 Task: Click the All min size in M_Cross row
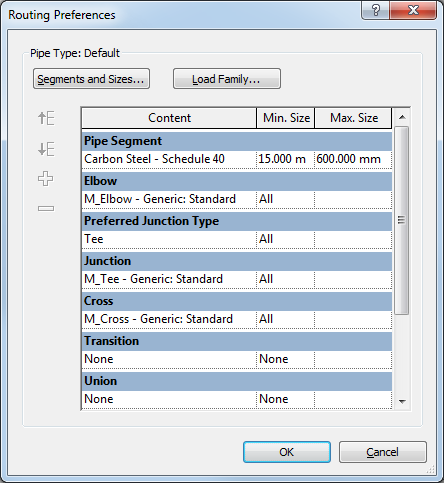(x=286, y=319)
